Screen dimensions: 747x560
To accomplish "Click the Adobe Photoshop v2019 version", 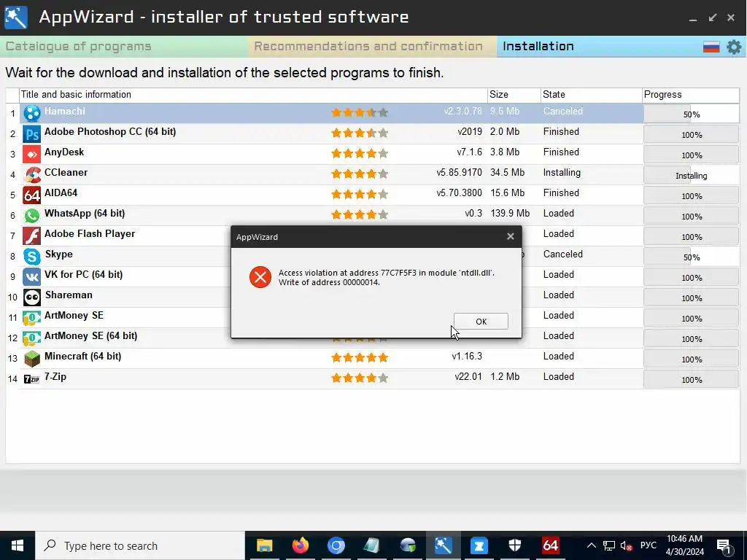I will 470,131.
